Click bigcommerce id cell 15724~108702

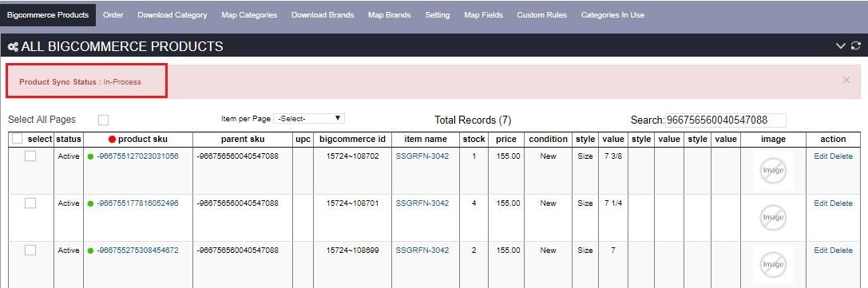click(x=353, y=156)
